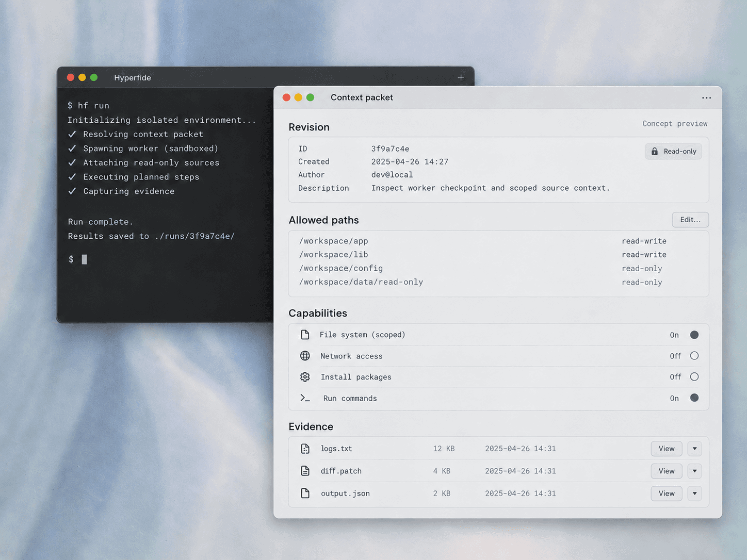Screen dimensions: 747x560
Task: Add a new tab in Hyperfide terminal
Action: 461,77
